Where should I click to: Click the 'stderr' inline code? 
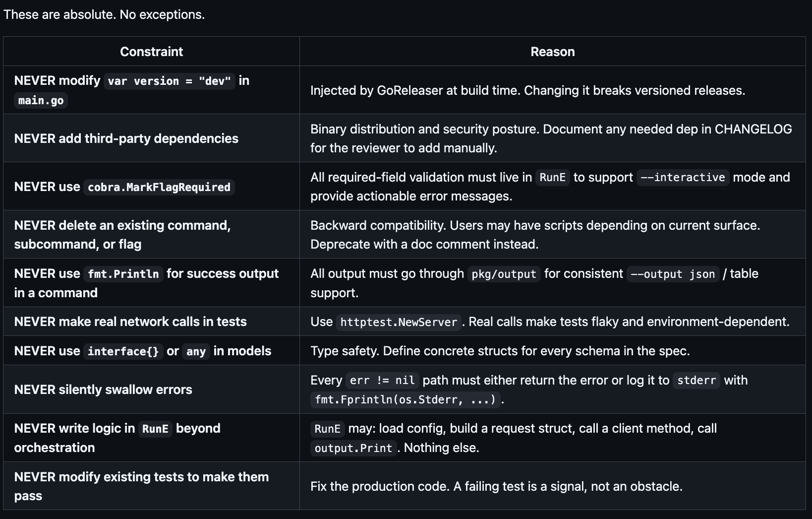pos(696,381)
